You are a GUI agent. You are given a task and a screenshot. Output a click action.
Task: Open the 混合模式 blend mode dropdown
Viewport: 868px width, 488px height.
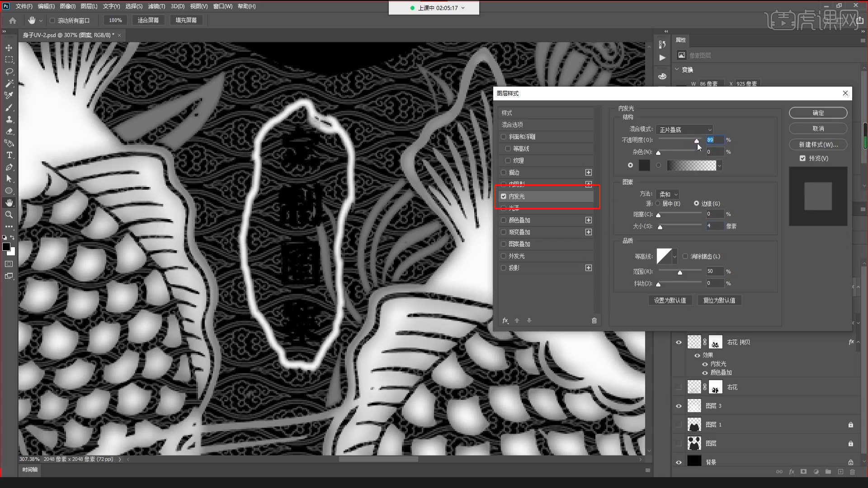click(684, 130)
